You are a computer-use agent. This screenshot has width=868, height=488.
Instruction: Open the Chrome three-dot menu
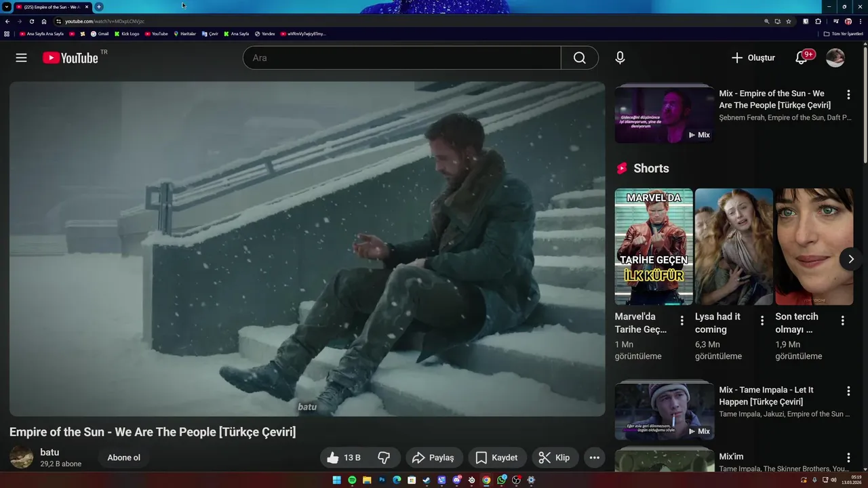[x=861, y=21]
